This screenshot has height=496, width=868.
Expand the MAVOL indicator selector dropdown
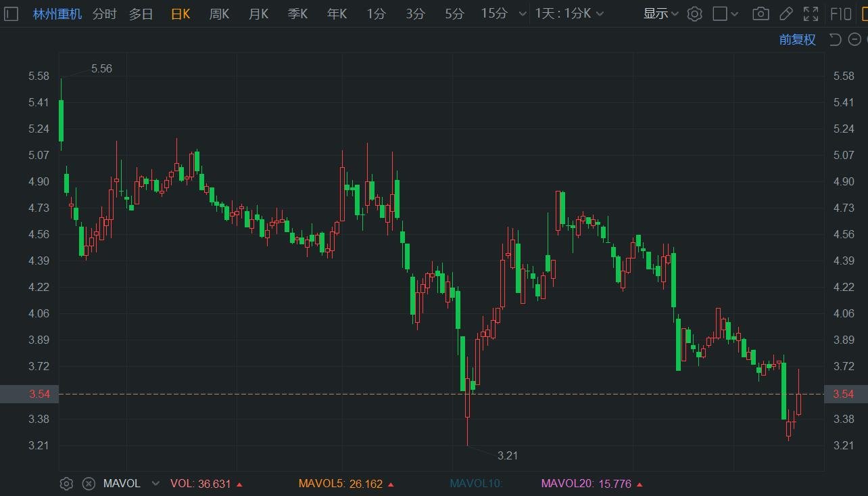tap(156, 484)
